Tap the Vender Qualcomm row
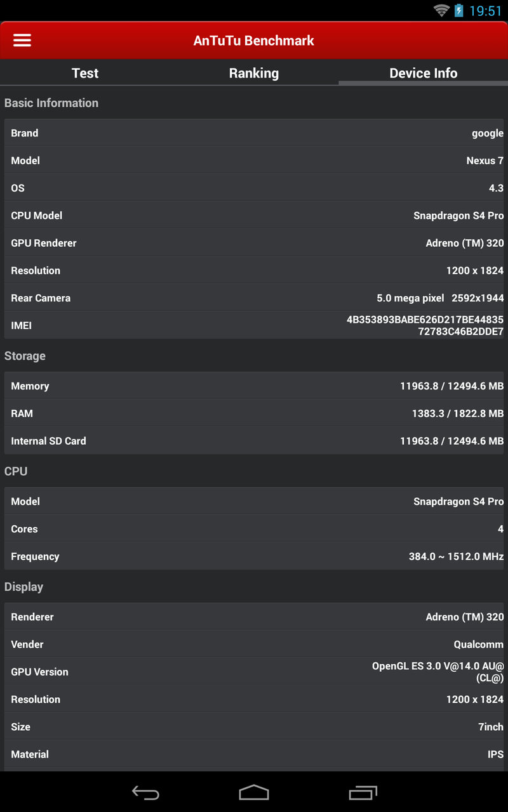Viewport: 508px width, 812px height. tap(254, 645)
